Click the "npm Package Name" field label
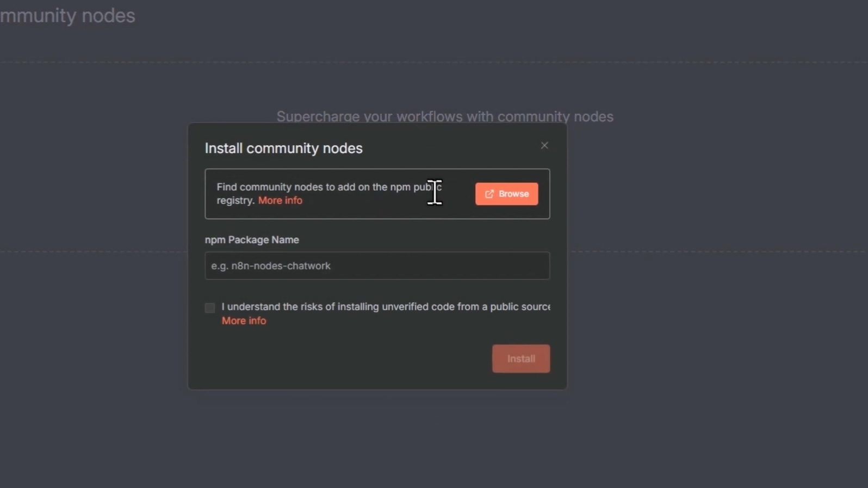The image size is (868, 488). [x=252, y=240]
